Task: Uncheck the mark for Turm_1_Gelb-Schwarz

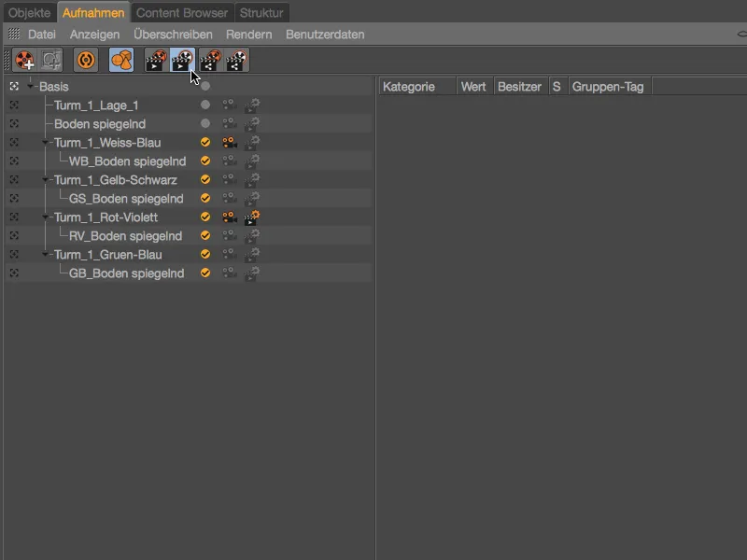Action: [205, 179]
